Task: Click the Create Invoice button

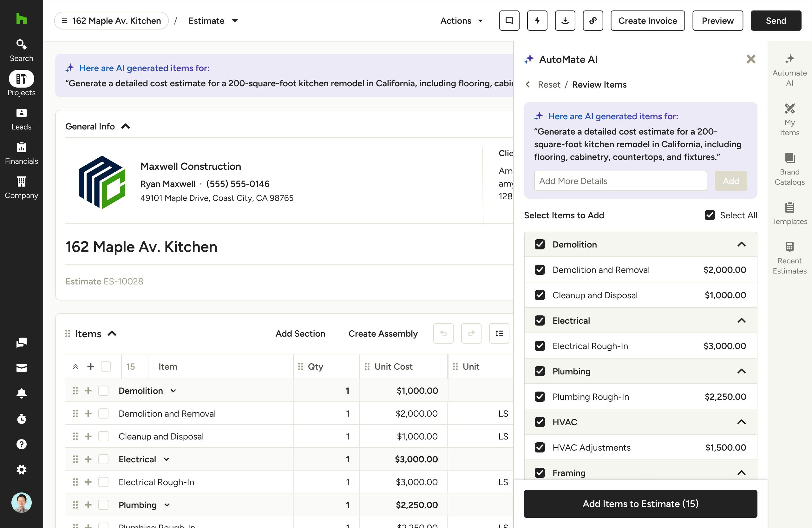Action: (647, 21)
